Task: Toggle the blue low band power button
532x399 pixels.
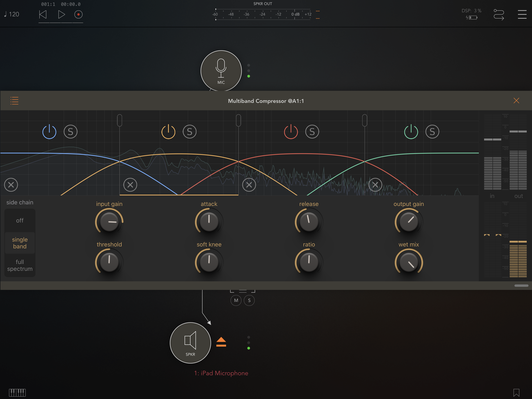Action: (49, 132)
